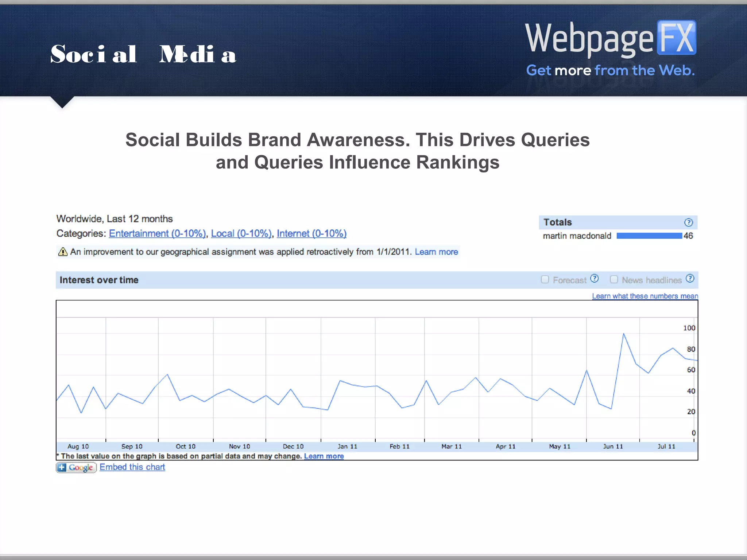Click the martin macdonald totals bar
The height and width of the screenshot is (560, 747).
[x=649, y=236]
